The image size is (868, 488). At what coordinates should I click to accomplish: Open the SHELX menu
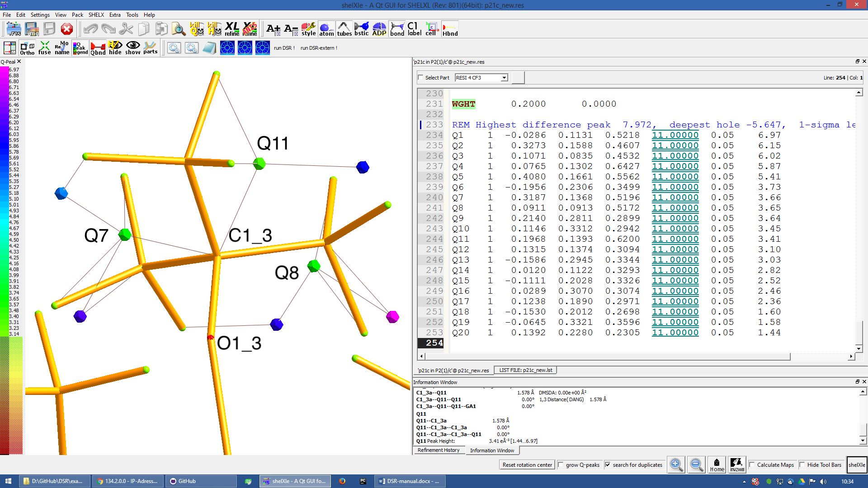[96, 15]
